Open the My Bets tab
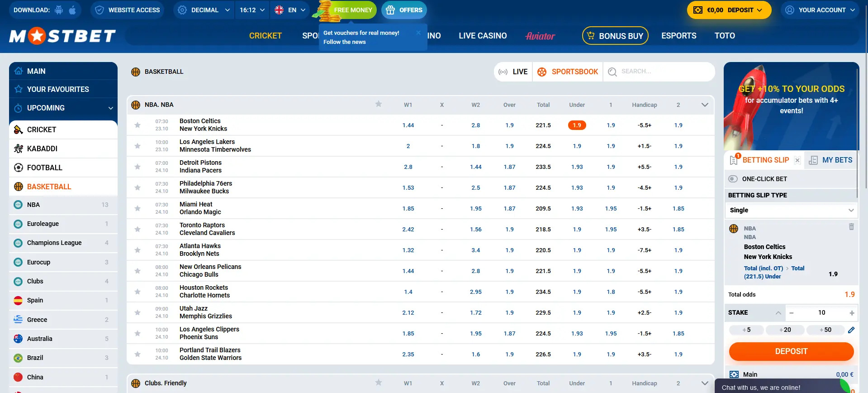The image size is (868, 393). [x=831, y=160]
